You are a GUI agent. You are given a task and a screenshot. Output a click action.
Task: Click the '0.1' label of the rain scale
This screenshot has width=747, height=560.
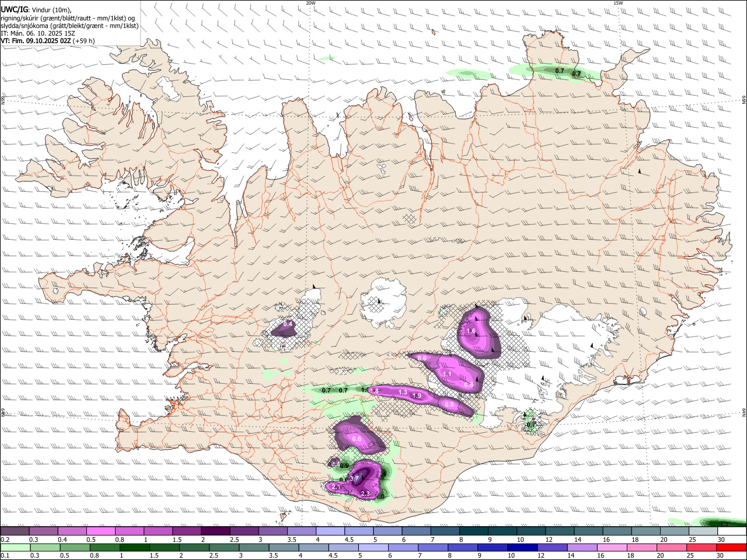point(5,556)
